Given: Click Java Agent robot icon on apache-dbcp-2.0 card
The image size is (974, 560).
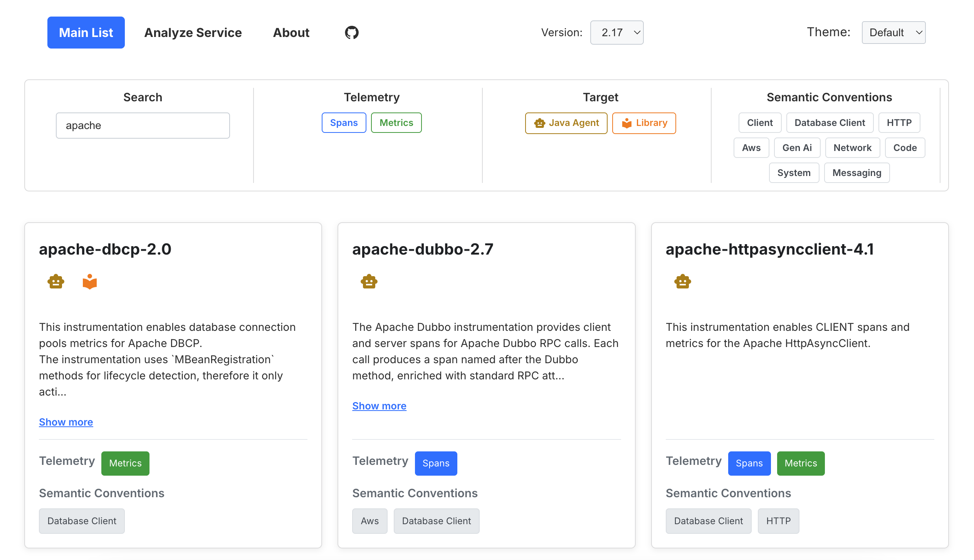Looking at the screenshot, I should tap(56, 282).
